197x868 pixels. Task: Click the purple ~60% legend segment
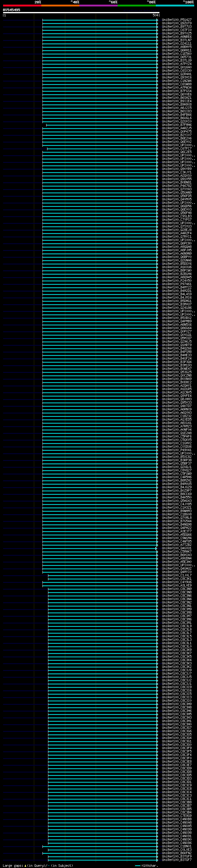pos(99,6)
